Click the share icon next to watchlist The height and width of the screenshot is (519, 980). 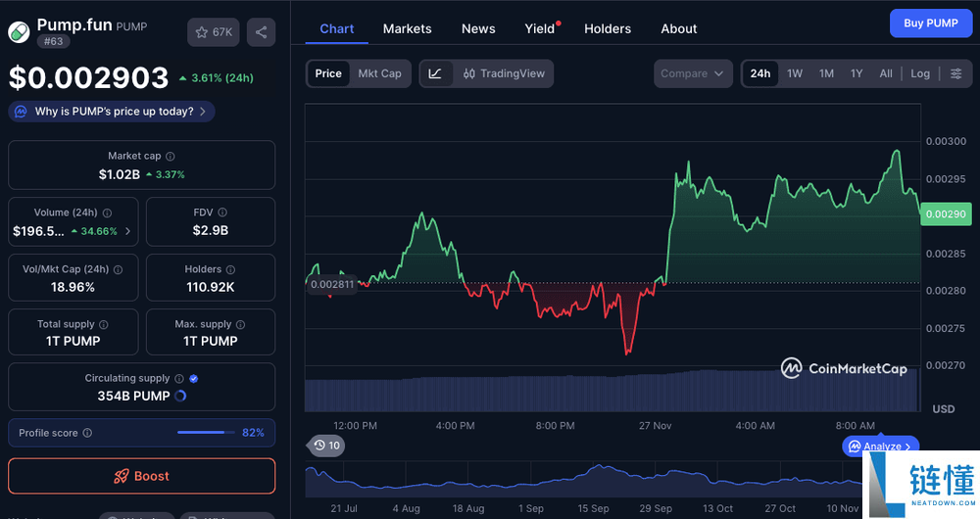(261, 32)
